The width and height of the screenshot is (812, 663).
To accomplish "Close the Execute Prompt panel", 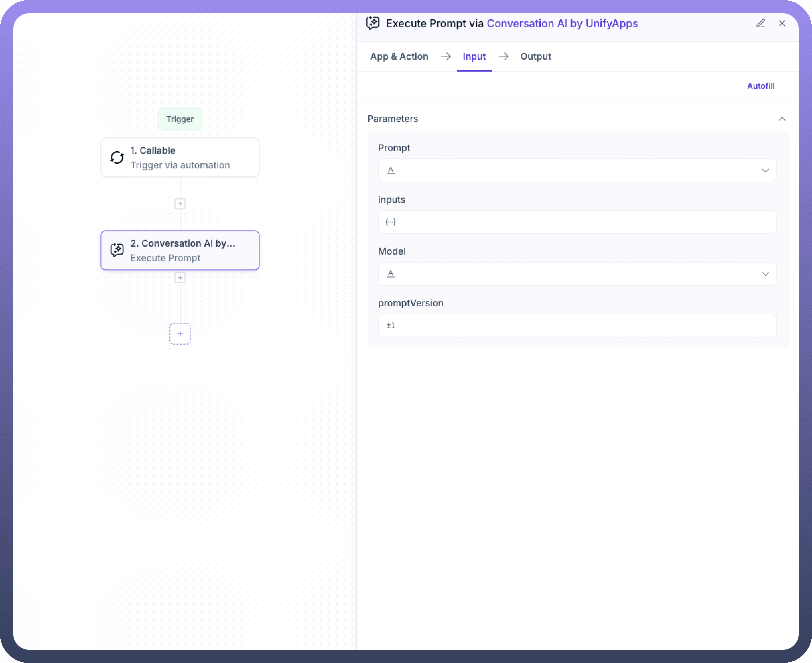I will 782,23.
